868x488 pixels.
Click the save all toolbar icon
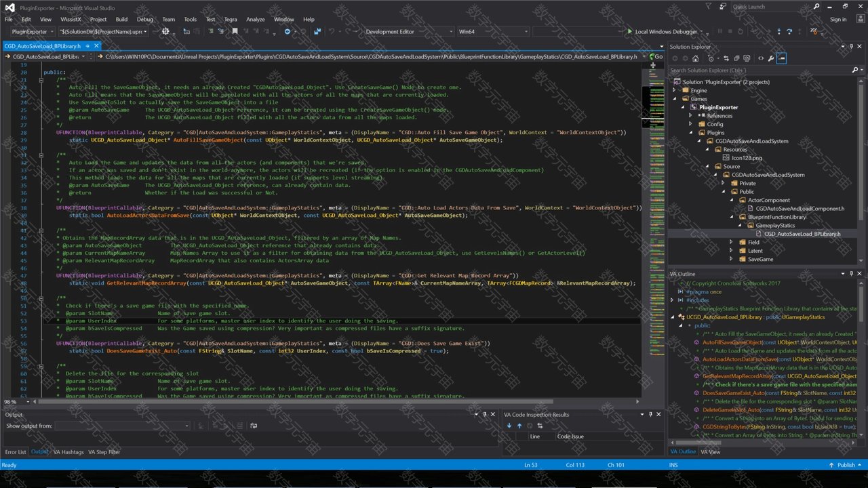318,32
